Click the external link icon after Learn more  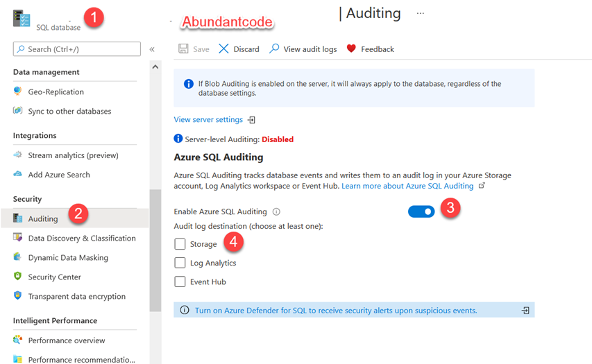coord(482,185)
